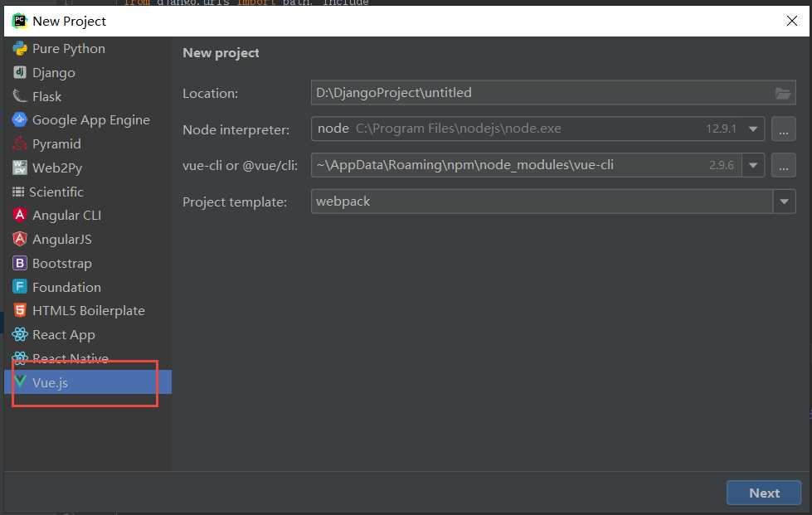Close the New Project dialog
The image size is (812, 515).
coord(792,21)
